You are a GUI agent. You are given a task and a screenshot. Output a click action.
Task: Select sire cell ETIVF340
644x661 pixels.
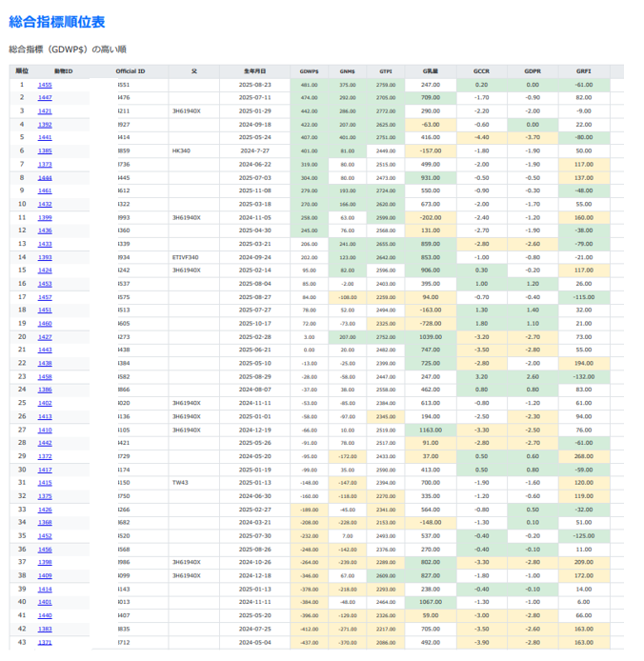[x=185, y=257]
